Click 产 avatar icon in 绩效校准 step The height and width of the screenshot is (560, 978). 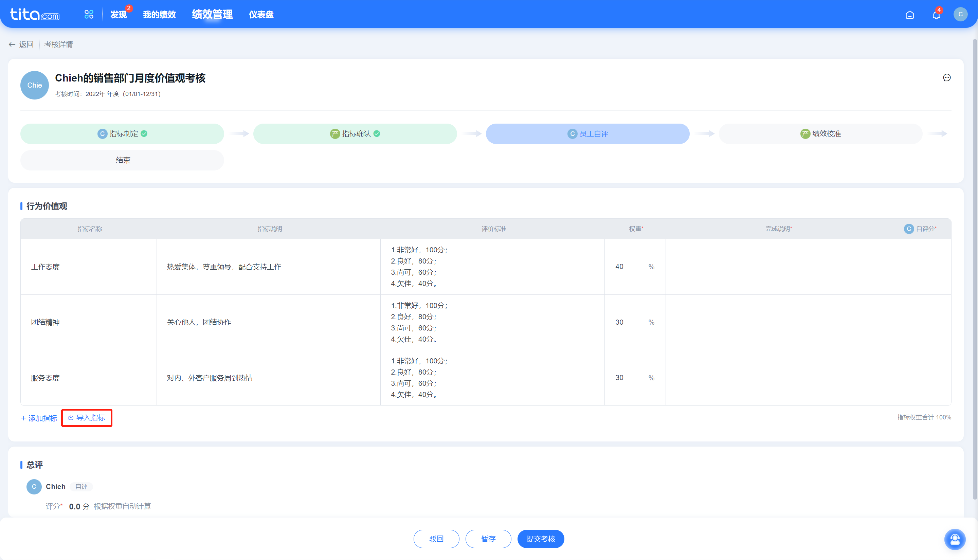(x=805, y=134)
